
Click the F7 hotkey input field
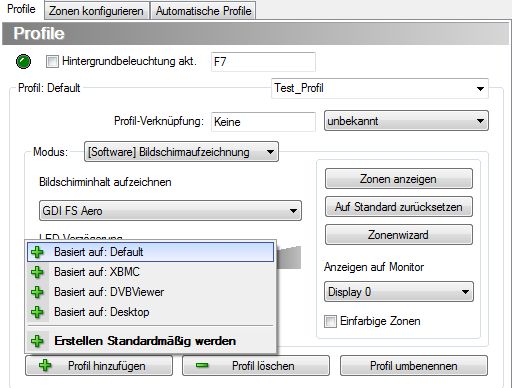tap(263, 62)
